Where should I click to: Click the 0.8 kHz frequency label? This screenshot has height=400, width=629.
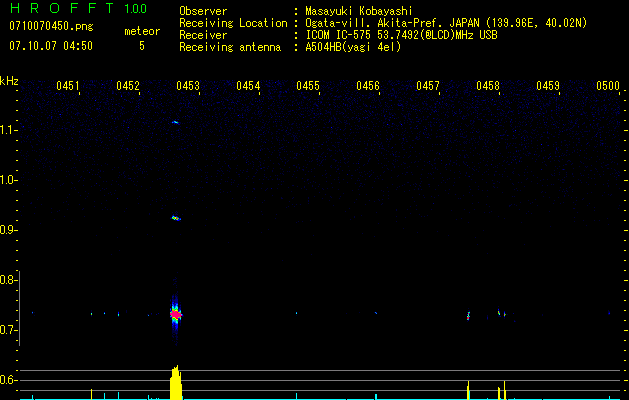coord(8,280)
